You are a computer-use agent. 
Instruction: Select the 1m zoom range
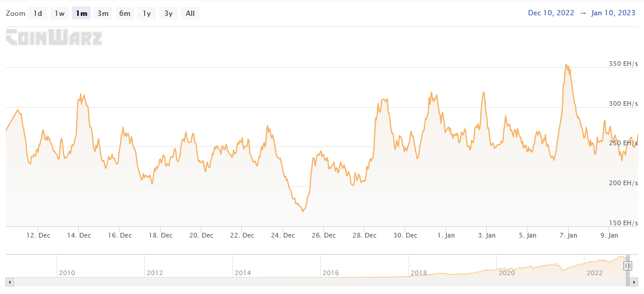pyautogui.click(x=81, y=13)
